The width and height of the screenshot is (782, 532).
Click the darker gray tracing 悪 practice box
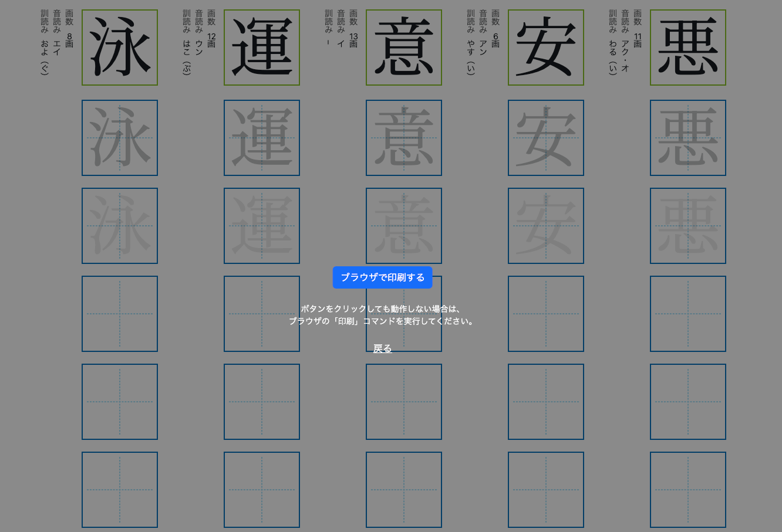[688, 138]
